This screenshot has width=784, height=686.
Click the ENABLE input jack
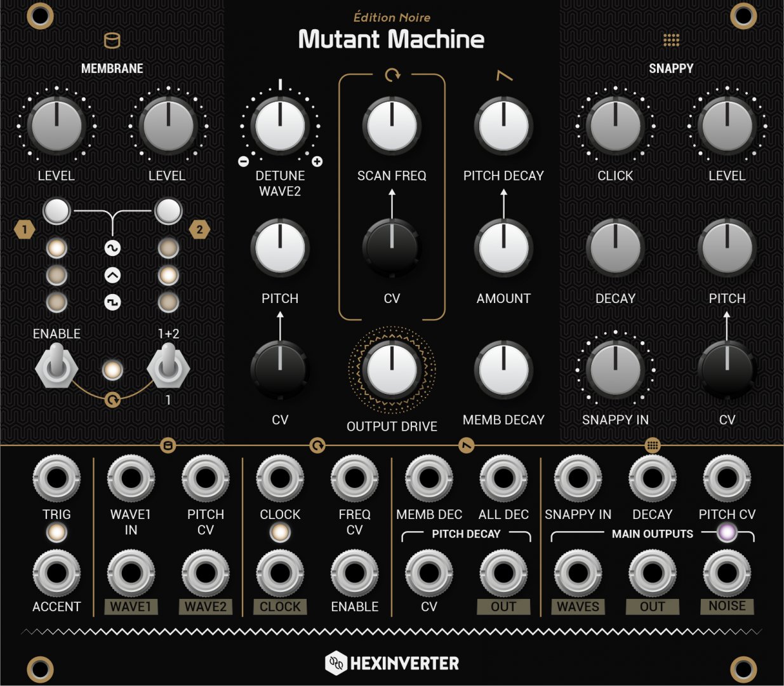[354, 573]
